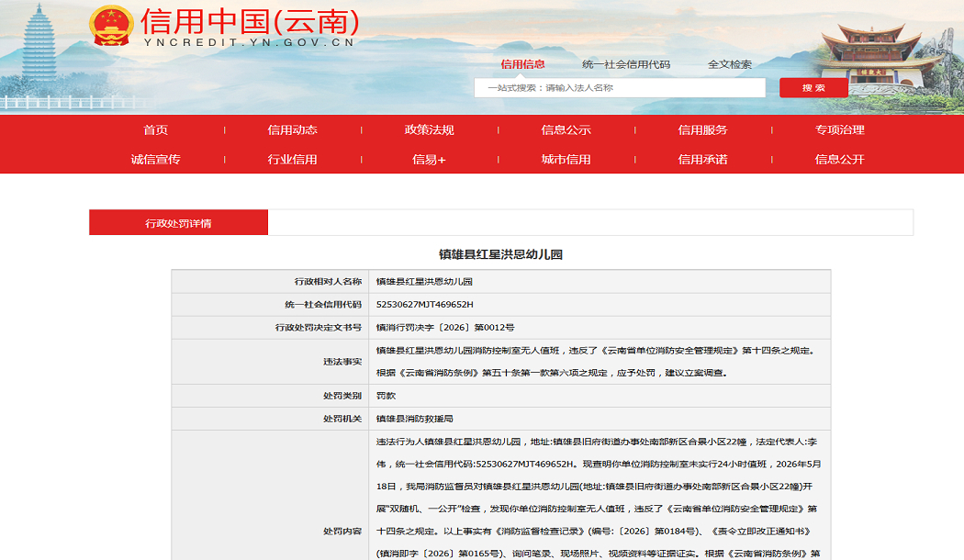The image size is (964, 560).
Task: Click the violation facts text starting 镇雄县红星洪恩幼儿园消防控制室
Action: click(596, 362)
